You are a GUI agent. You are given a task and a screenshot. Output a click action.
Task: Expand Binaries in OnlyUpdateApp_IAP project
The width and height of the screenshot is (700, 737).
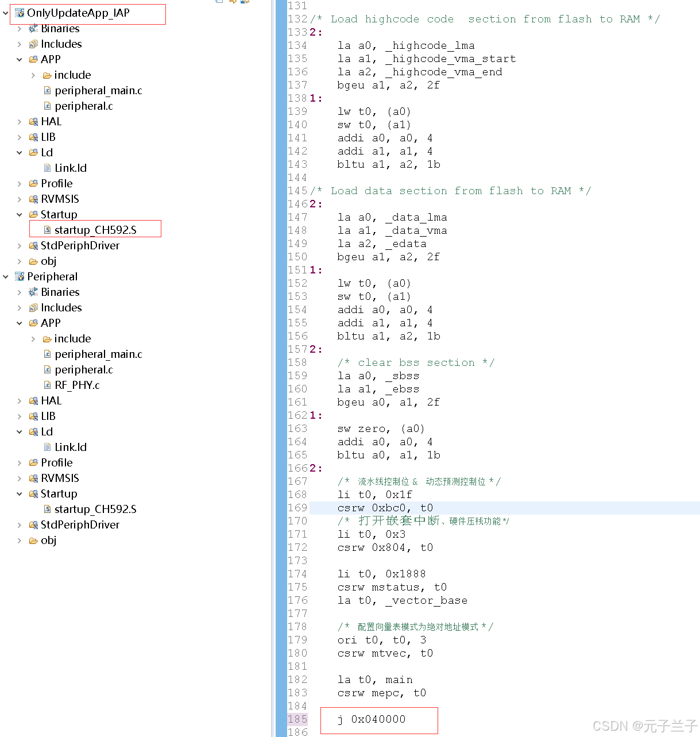pos(20,28)
